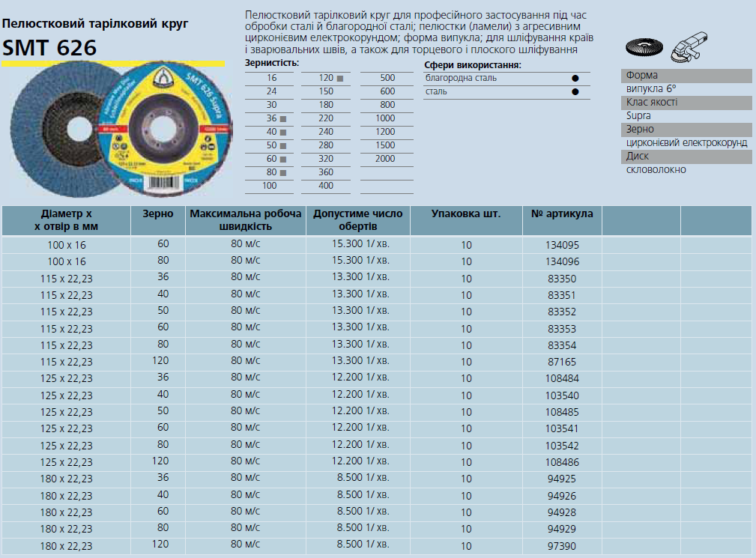
Task: Open the SMT 626 flap disc product photo
Action: click(x=121, y=129)
